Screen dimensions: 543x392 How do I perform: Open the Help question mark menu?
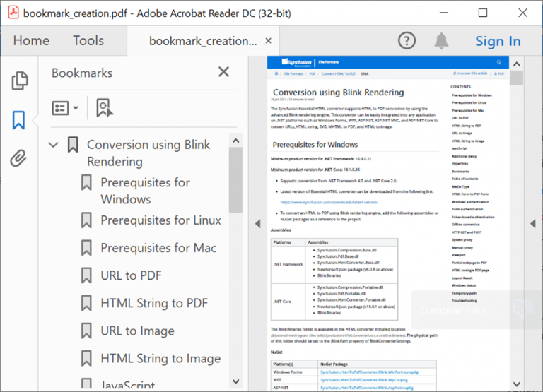(x=407, y=41)
